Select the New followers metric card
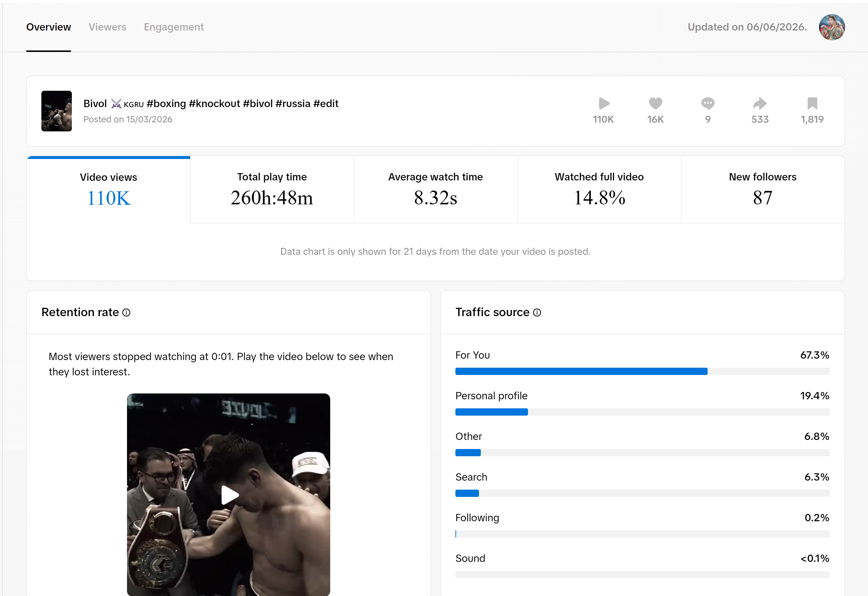Image resolution: width=868 pixels, height=596 pixels. [x=763, y=190]
